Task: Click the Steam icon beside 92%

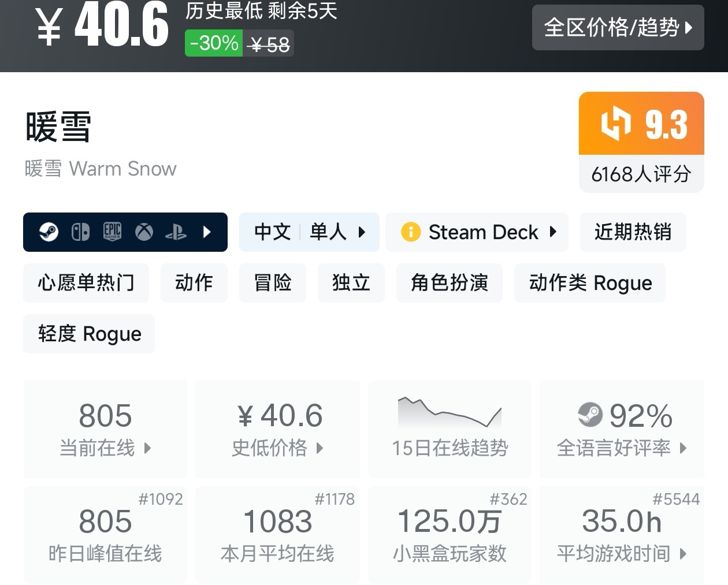Action: [x=590, y=415]
